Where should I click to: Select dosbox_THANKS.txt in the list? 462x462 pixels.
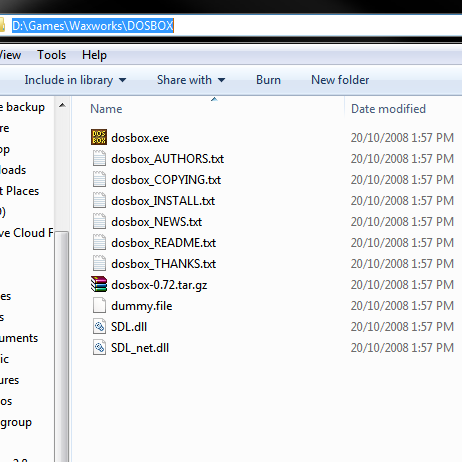163,264
